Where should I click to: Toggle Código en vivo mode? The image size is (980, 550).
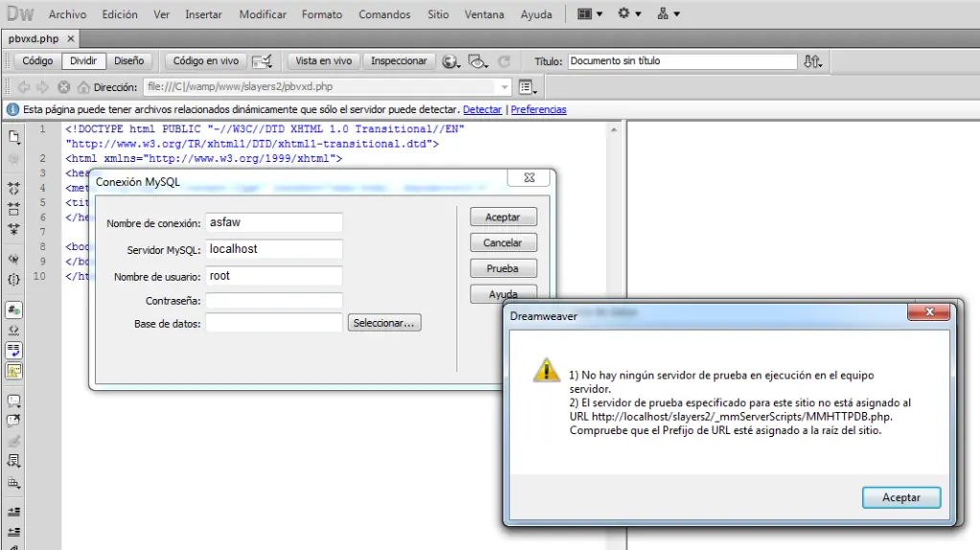pos(205,60)
